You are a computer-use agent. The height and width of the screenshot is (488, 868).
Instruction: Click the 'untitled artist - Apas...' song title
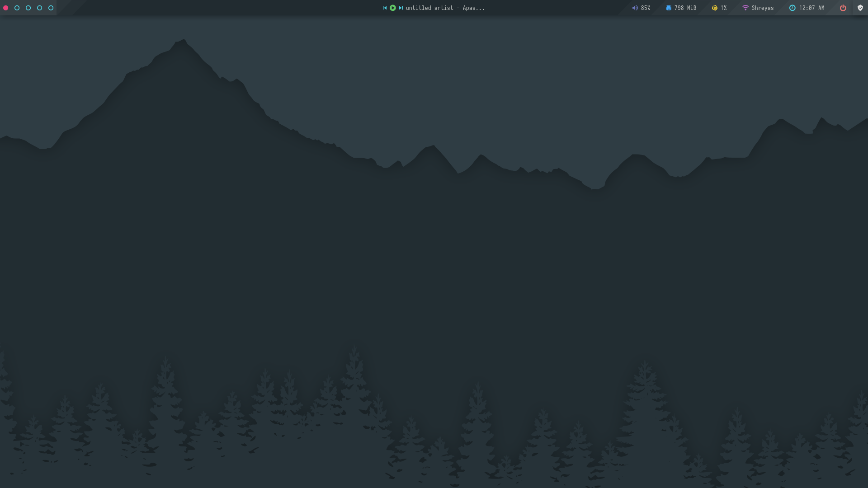445,8
